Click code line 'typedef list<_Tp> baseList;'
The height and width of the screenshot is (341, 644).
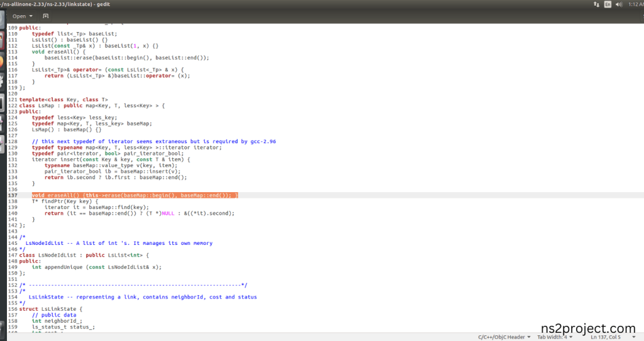tap(74, 34)
